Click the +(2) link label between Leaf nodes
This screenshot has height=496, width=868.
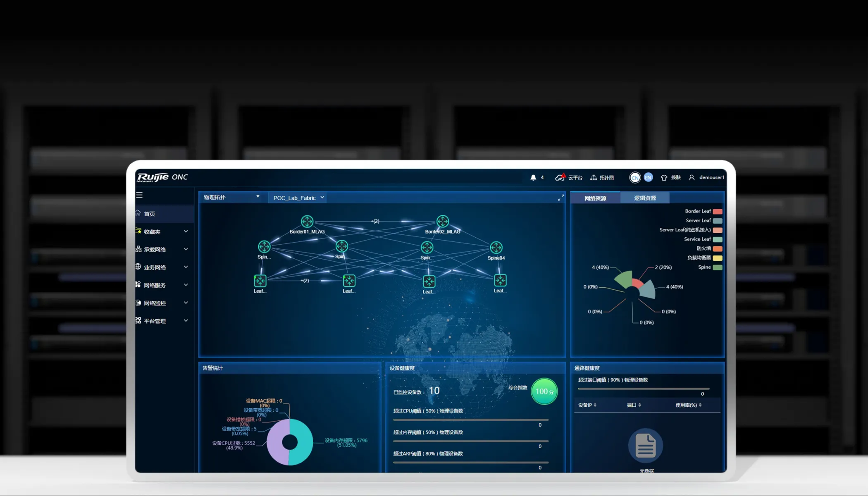pyautogui.click(x=305, y=281)
